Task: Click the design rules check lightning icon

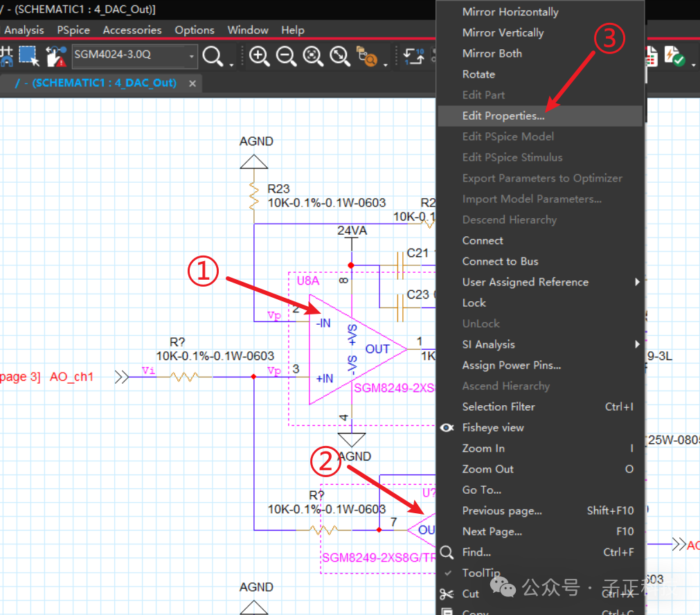Action: (x=674, y=56)
